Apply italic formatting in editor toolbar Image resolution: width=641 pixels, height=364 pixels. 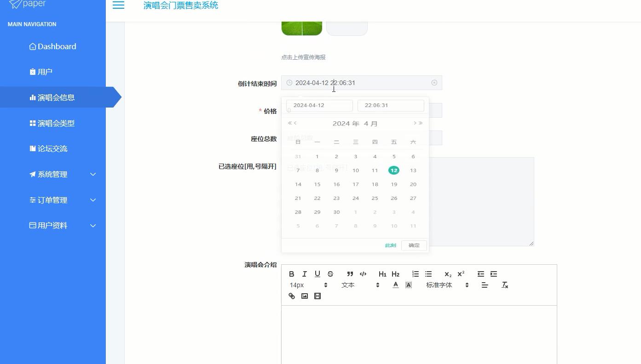pyautogui.click(x=304, y=274)
